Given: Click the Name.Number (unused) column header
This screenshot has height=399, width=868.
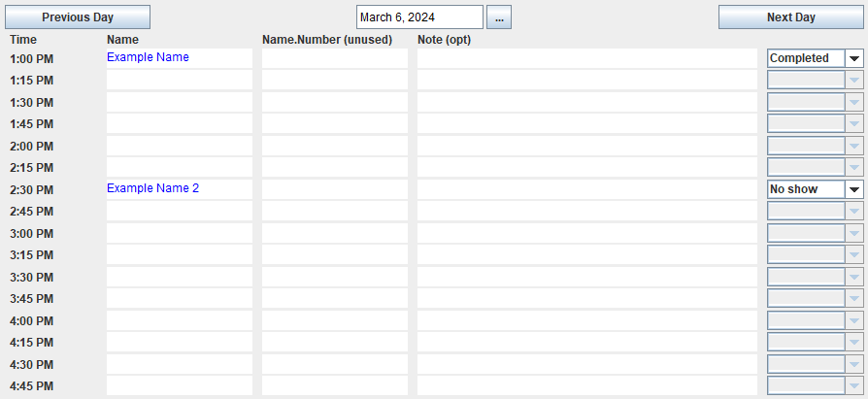Looking at the screenshot, I should point(327,40).
